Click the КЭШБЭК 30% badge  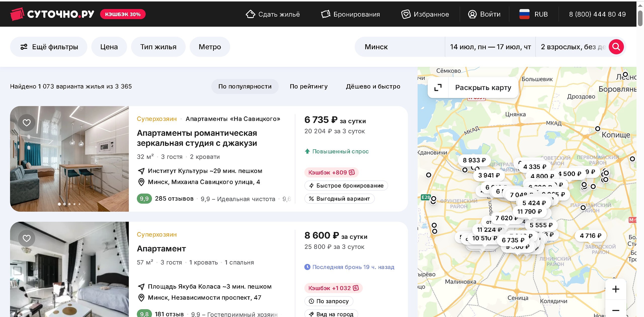point(123,14)
